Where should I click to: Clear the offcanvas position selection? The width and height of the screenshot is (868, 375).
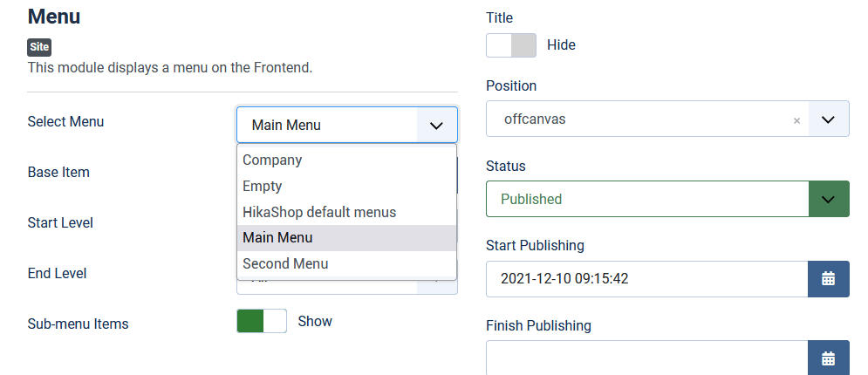[796, 121]
